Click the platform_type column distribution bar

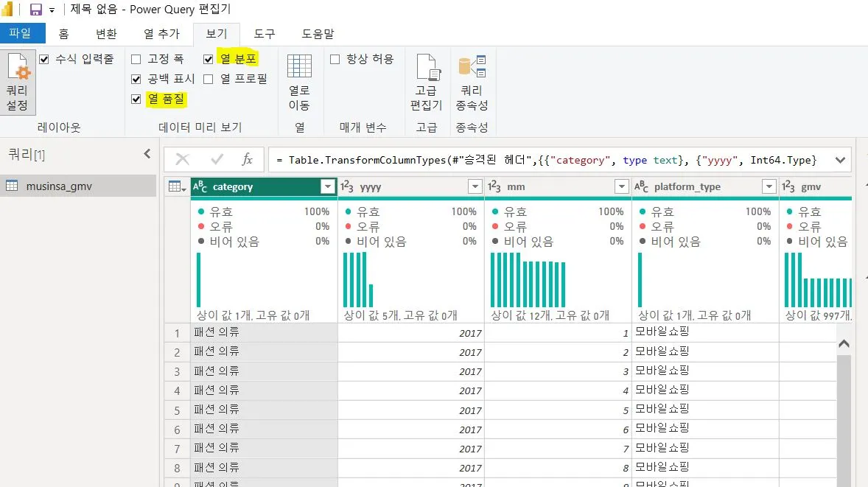coord(640,279)
